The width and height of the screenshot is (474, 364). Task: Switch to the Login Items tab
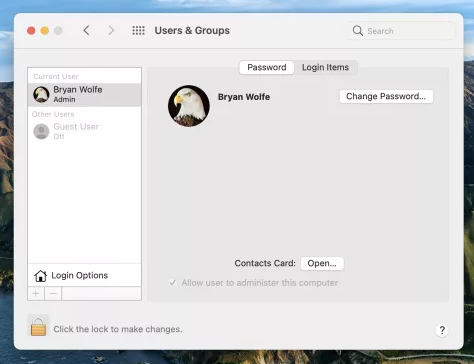click(x=325, y=67)
